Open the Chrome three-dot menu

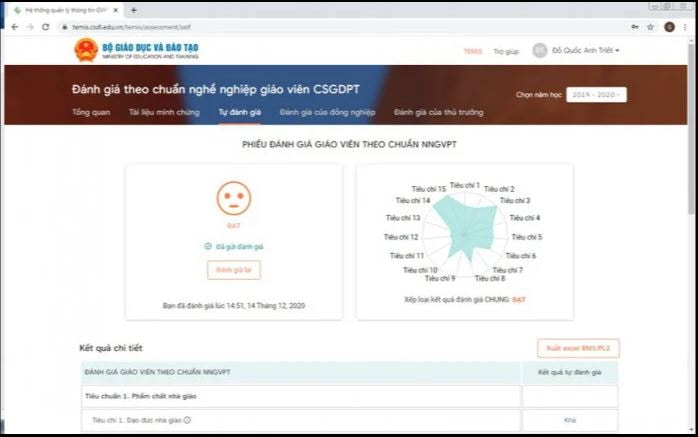pyautogui.click(x=685, y=27)
